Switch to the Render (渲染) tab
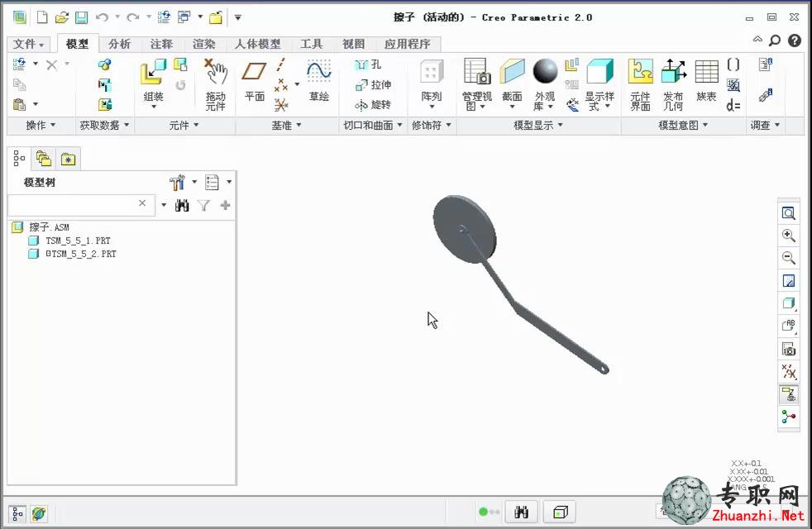The height and width of the screenshot is (529, 812). [x=203, y=44]
